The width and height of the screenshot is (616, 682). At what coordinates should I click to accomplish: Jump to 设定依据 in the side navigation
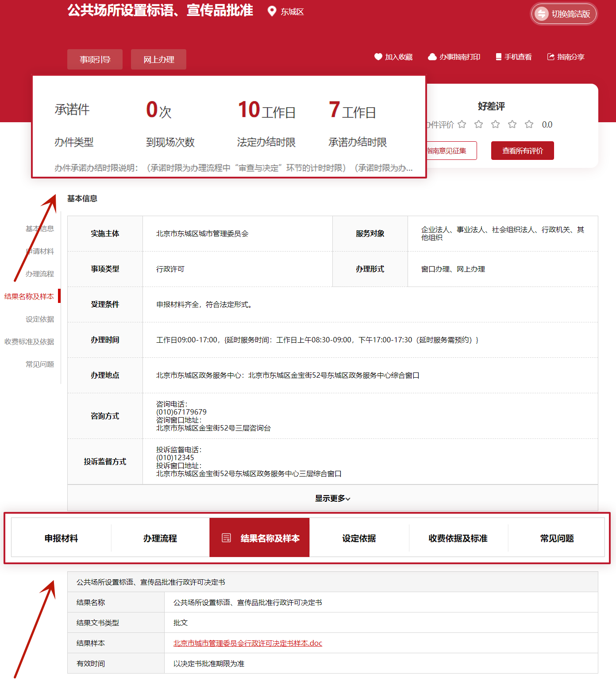click(x=40, y=319)
